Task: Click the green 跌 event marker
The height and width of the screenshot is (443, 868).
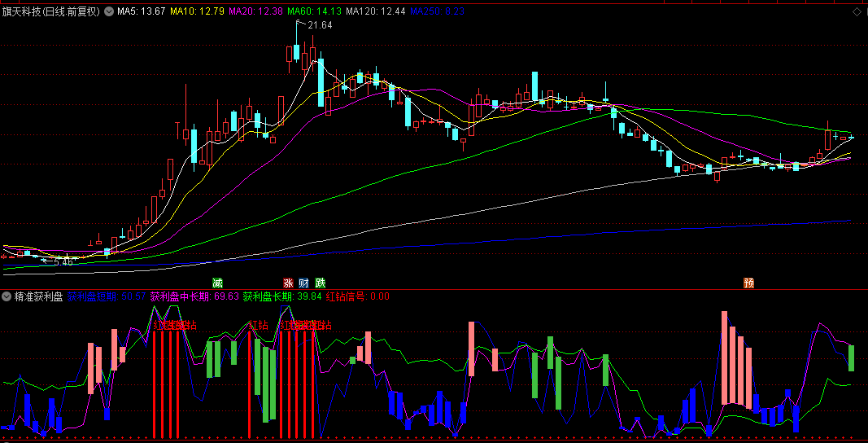Action: (x=320, y=283)
